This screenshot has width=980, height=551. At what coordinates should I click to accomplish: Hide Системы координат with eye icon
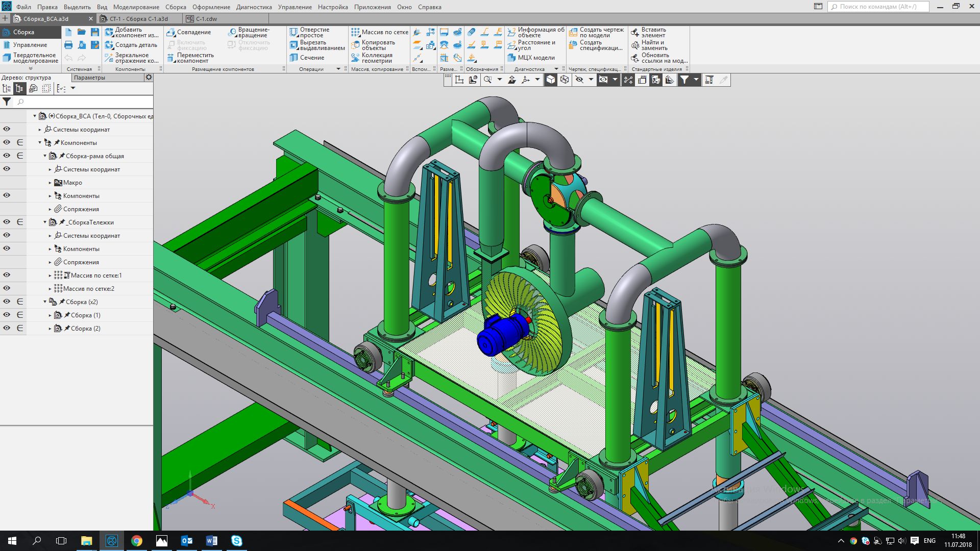[7, 130]
